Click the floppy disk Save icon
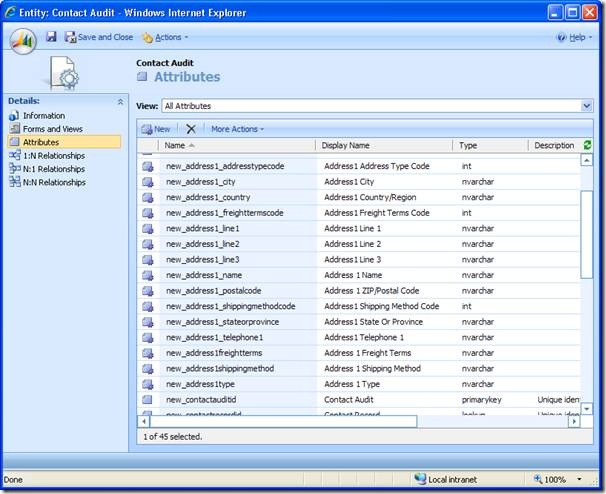This screenshot has height=494, width=606. tap(51, 37)
